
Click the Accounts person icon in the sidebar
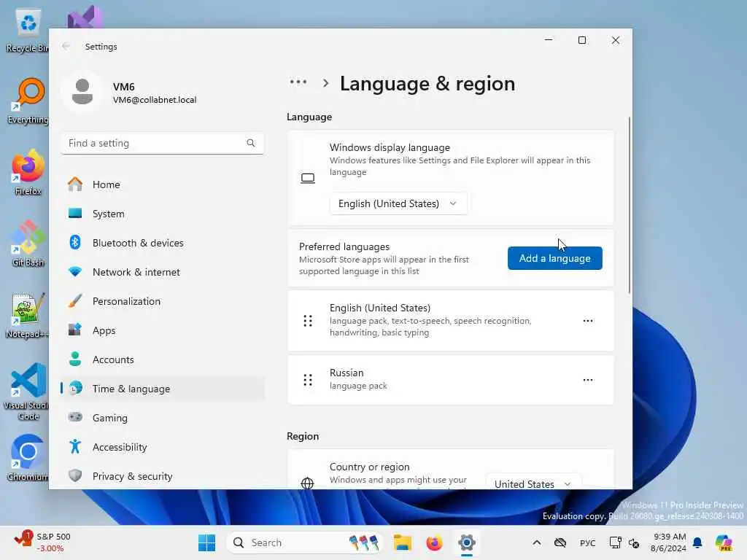pyautogui.click(x=75, y=359)
